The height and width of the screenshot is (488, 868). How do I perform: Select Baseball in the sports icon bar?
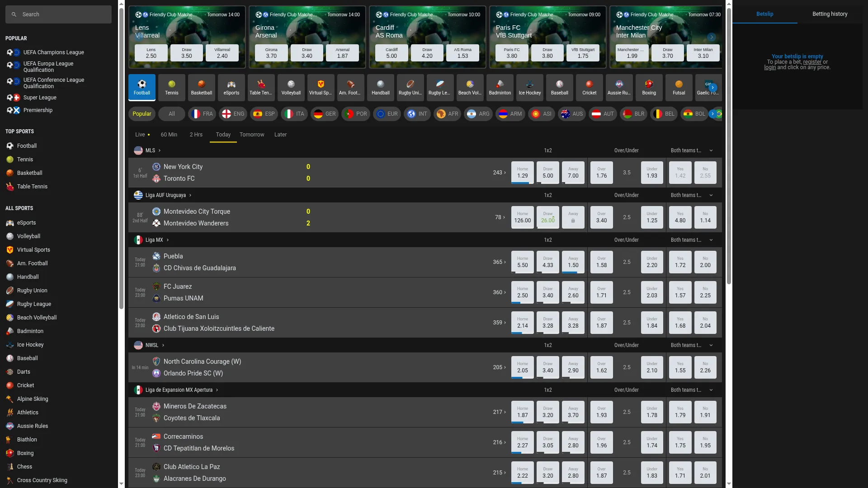point(560,87)
